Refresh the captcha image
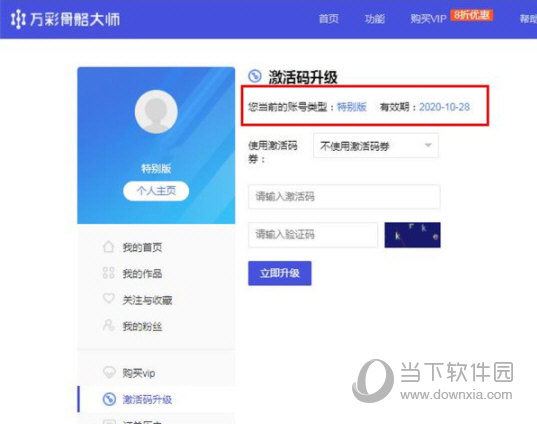The height and width of the screenshot is (424, 537). pyautogui.click(x=412, y=235)
